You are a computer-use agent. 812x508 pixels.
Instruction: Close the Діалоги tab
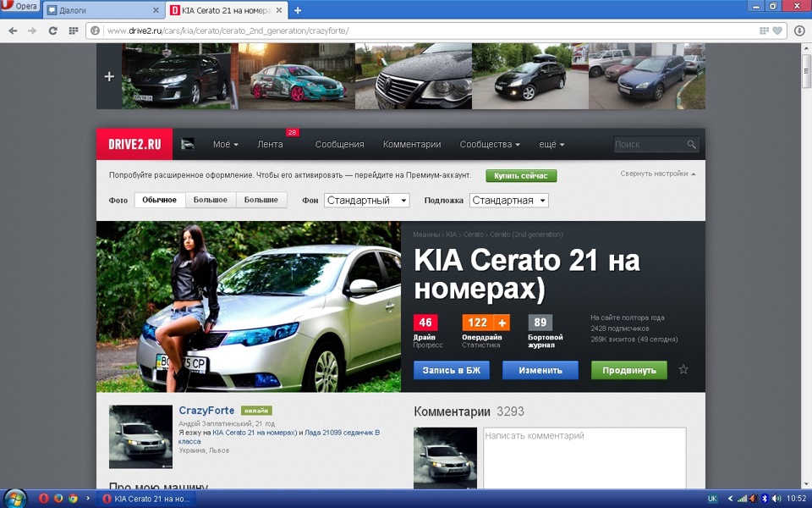click(156, 10)
